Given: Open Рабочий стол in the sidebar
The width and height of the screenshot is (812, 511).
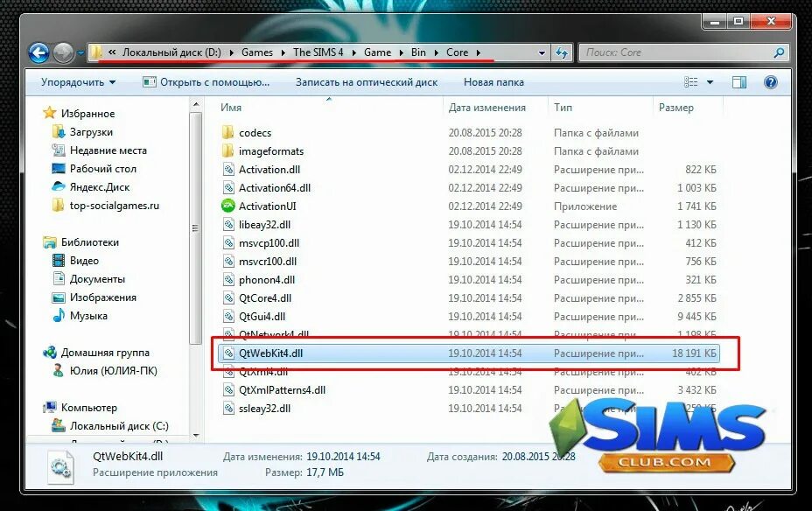Looking at the screenshot, I should (x=103, y=169).
